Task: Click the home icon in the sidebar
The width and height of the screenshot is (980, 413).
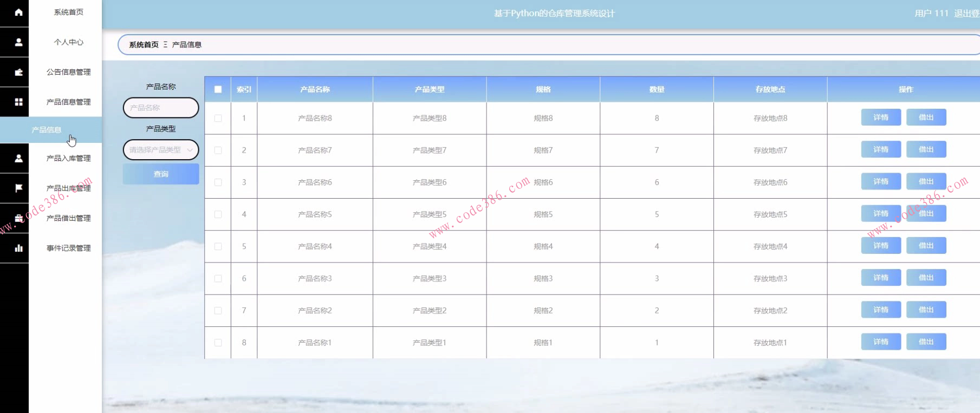Action: (18, 12)
